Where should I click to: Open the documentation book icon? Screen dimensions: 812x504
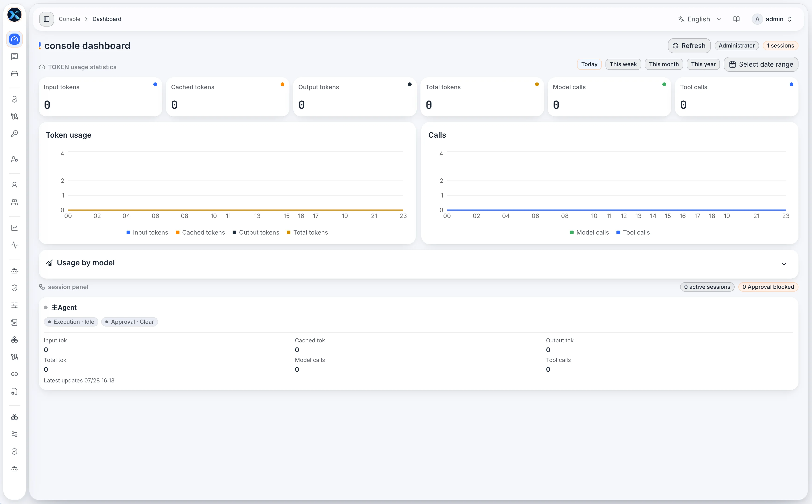pyautogui.click(x=736, y=19)
